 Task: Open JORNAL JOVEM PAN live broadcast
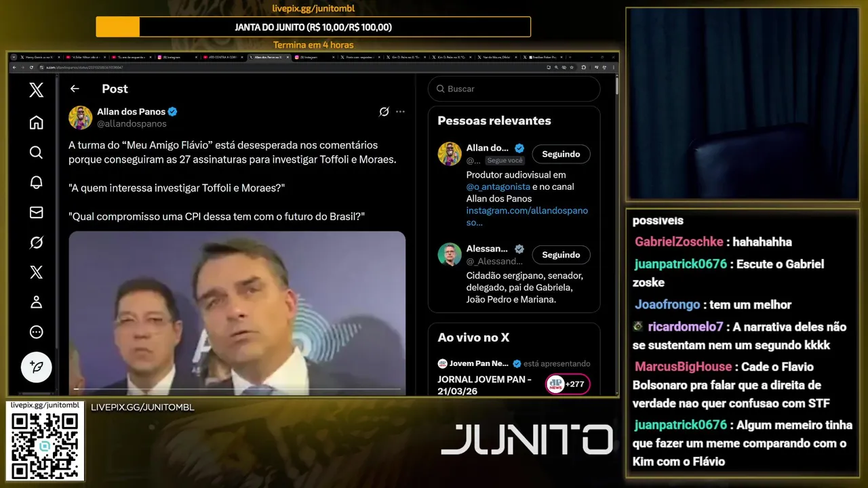[x=484, y=385]
